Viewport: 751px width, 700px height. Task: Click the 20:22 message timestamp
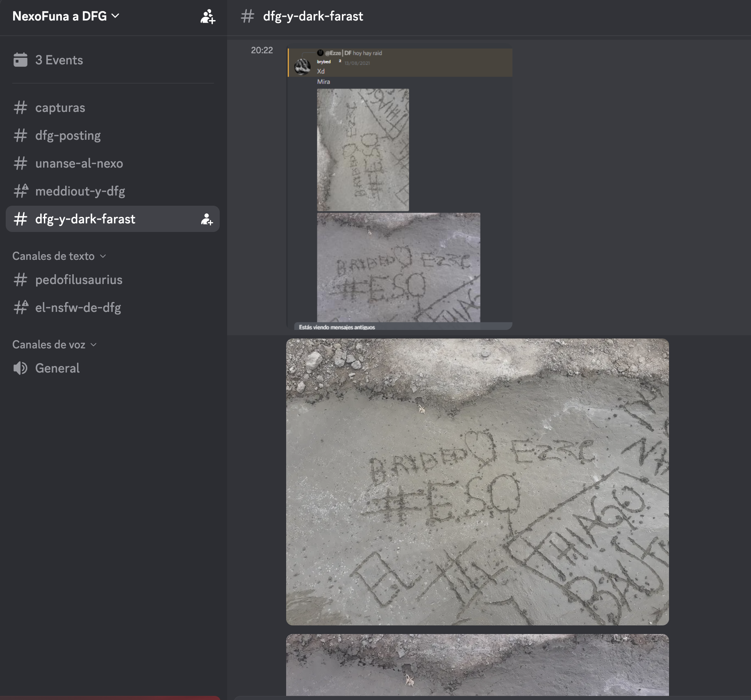coord(262,50)
